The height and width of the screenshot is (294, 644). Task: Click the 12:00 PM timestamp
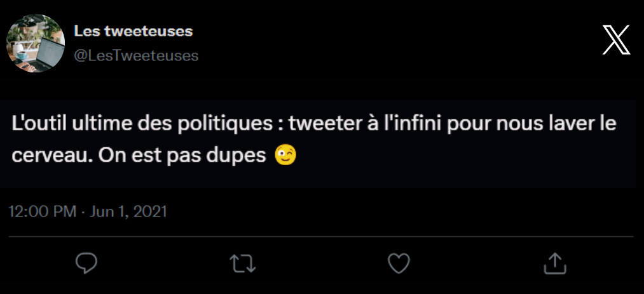coord(43,211)
